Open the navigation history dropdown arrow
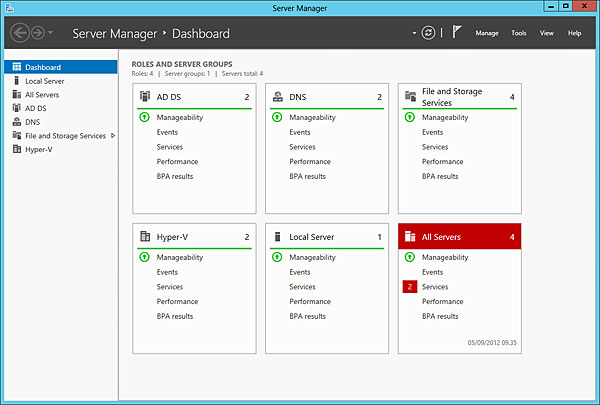 click(51, 33)
